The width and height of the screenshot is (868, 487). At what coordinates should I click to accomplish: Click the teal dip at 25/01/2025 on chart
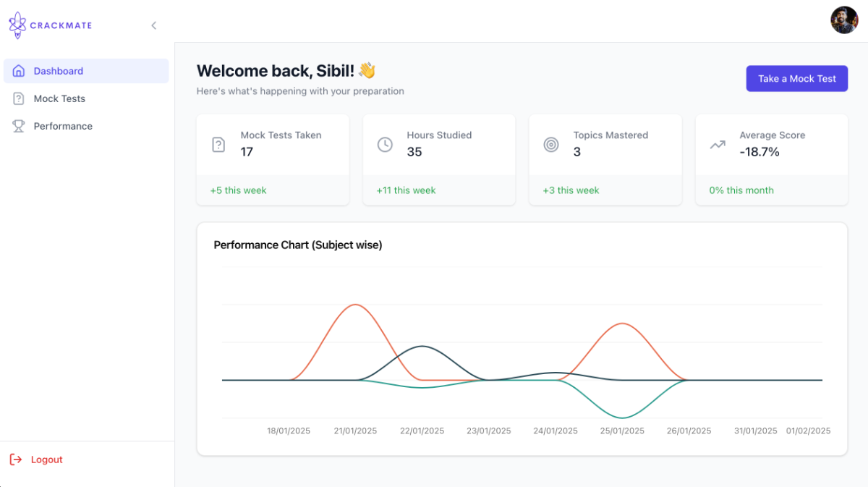coord(622,418)
